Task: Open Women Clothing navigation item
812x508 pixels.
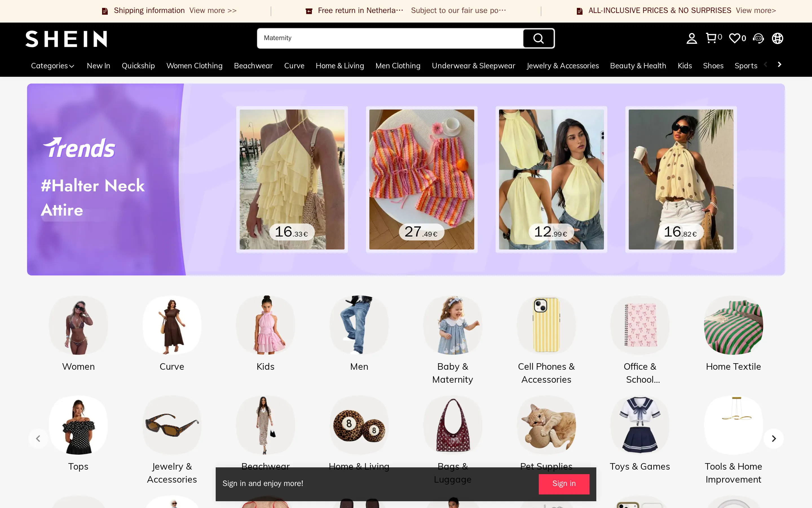Action: click(x=194, y=66)
